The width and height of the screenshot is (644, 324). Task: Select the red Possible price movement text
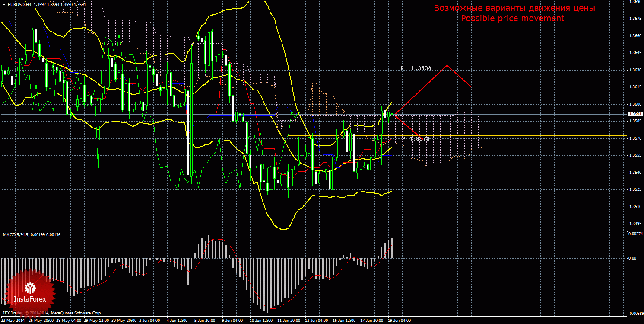[x=512, y=19]
